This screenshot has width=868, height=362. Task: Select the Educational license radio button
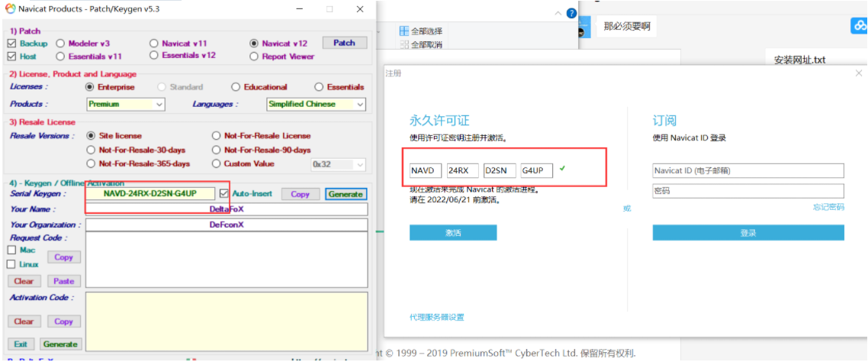(236, 87)
